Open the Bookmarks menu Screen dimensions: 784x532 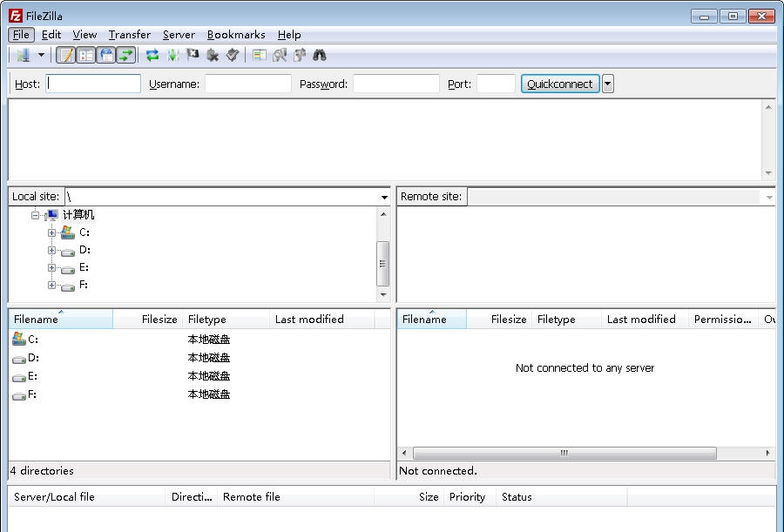(x=236, y=35)
